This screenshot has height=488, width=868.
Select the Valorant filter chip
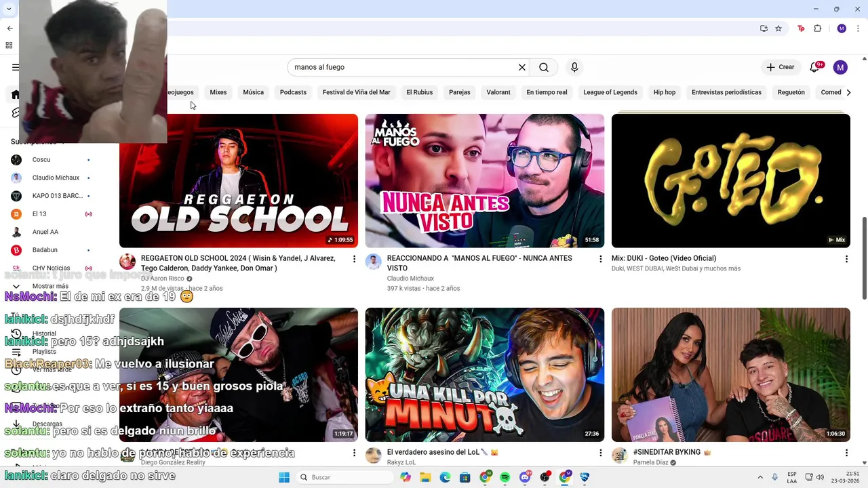pyautogui.click(x=498, y=92)
